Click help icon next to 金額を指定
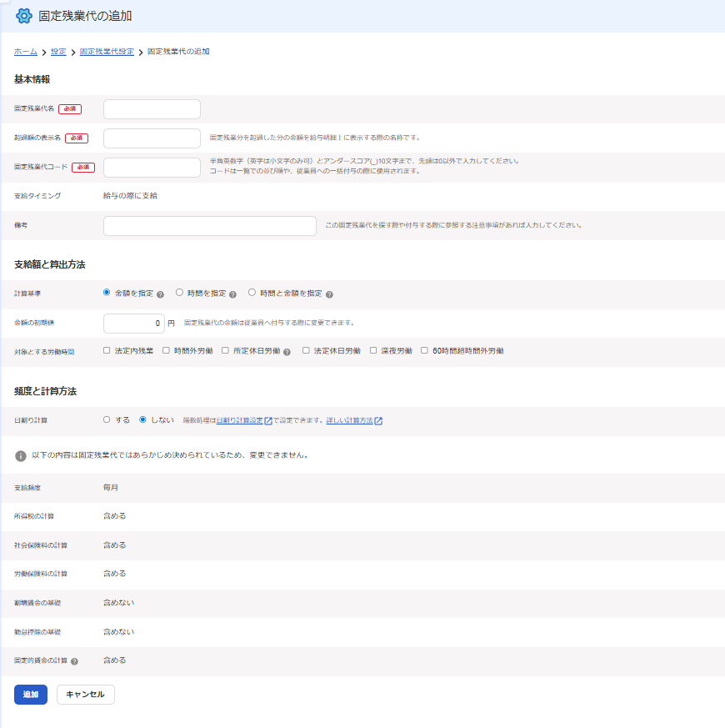 (x=160, y=294)
